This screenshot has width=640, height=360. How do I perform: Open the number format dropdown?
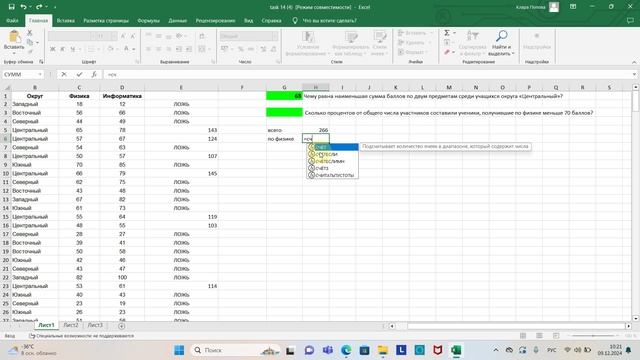275,36
